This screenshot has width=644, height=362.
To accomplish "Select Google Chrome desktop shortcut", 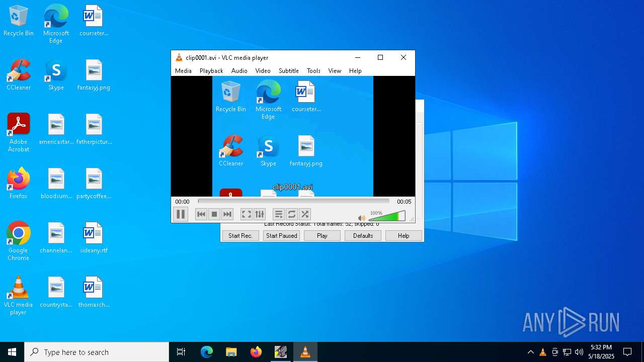I will coord(19,241).
